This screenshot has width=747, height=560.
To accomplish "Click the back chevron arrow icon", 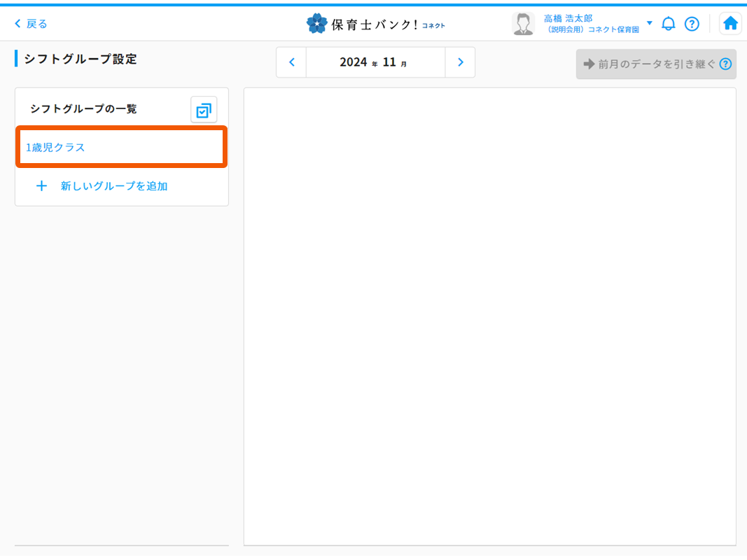I will (18, 24).
